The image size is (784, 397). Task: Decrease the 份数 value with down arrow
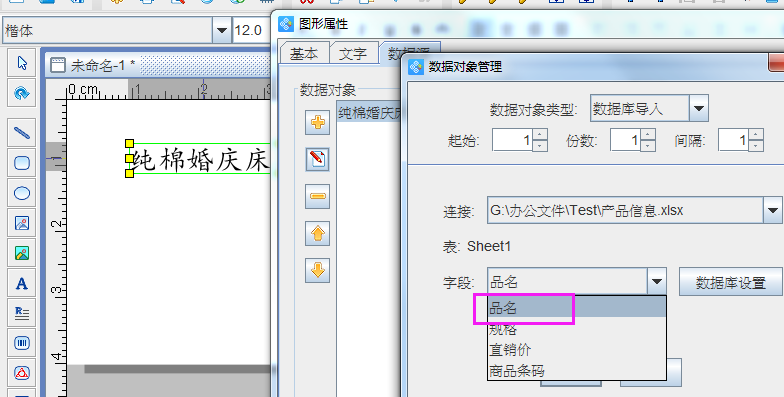coord(648,146)
